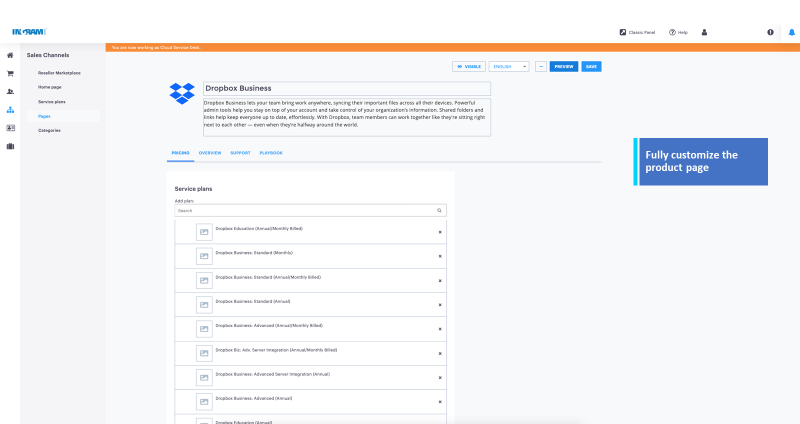This screenshot has width=800, height=424.
Task: Switch to the Overview tab
Action: coord(210,153)
